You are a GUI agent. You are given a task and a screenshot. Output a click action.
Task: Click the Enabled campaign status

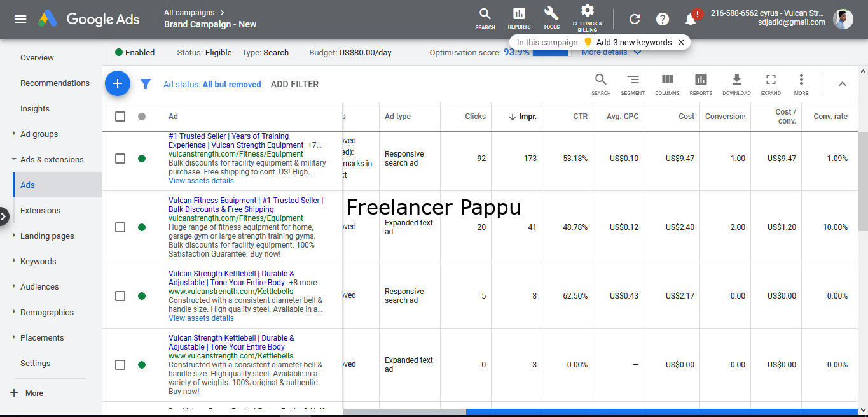pyautogui.click(x=135, y=53)
